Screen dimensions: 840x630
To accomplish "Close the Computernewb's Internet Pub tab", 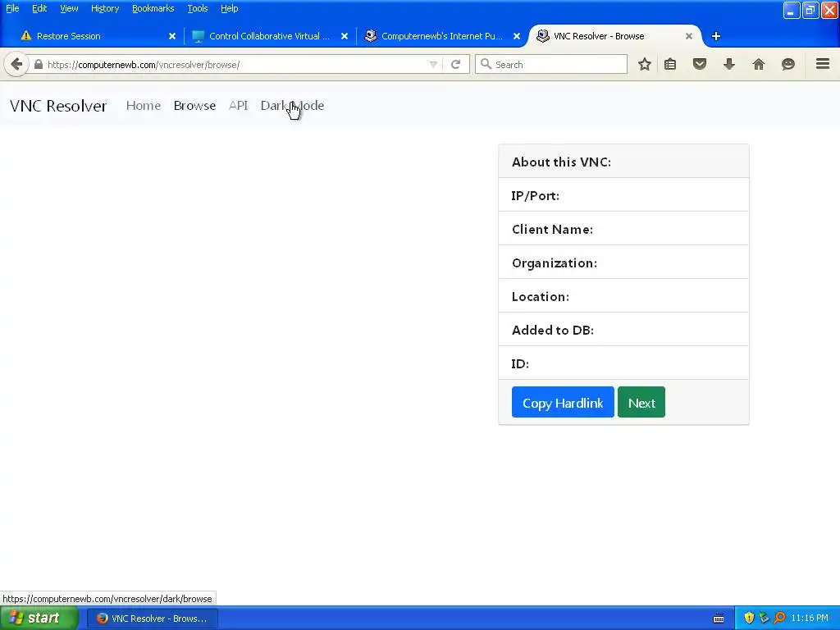I will coord(517,36).
